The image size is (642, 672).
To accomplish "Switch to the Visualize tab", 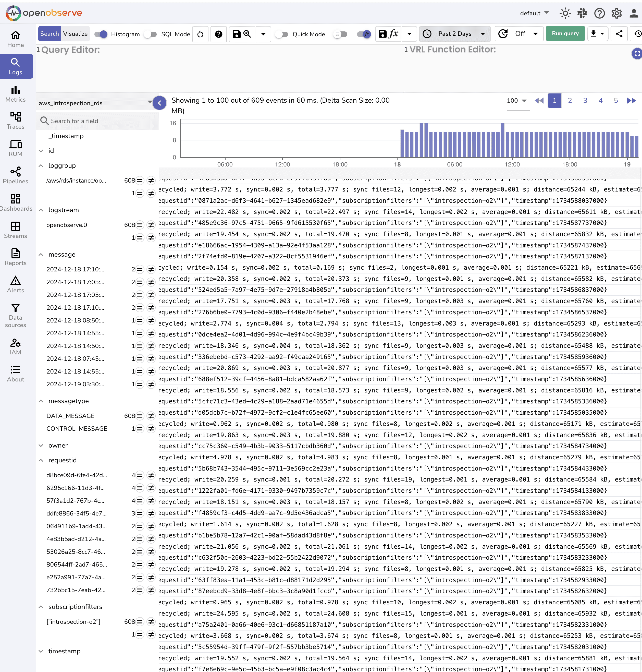I will 75,33.
